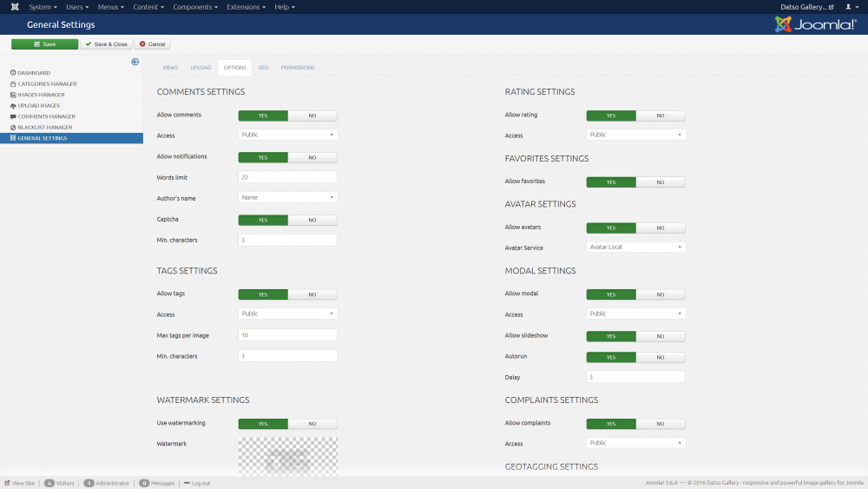Image resolution: width=868 pixels, height=489 pixels.
Task: Open the Extensions menu
Action: pyautogui.click(x=246, y=7)
